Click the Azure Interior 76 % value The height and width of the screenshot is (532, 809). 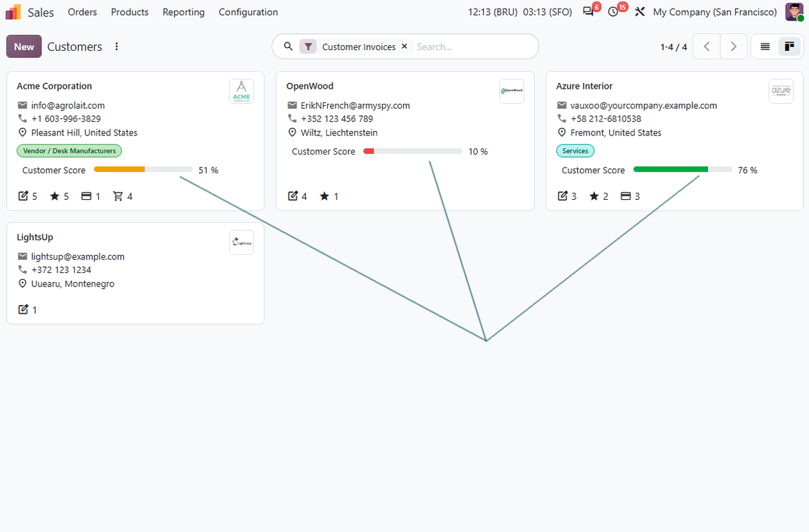pos(747,170)
